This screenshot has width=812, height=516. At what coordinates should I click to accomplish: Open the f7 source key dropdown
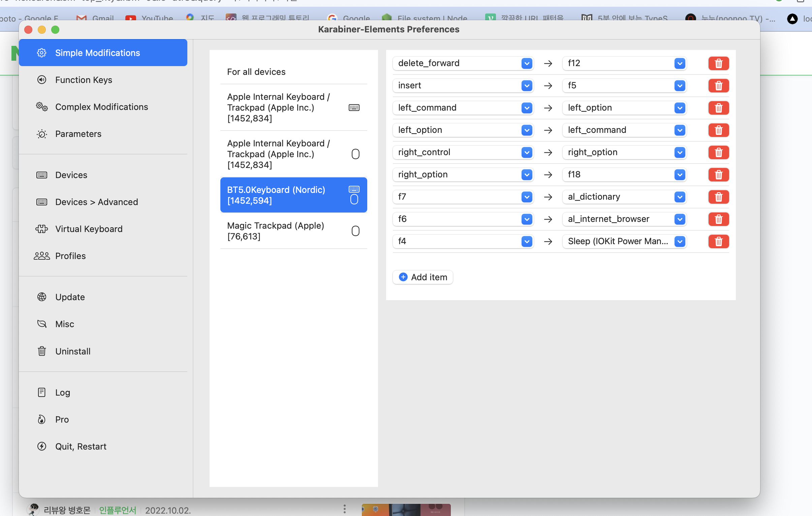[x=463, y=197]
